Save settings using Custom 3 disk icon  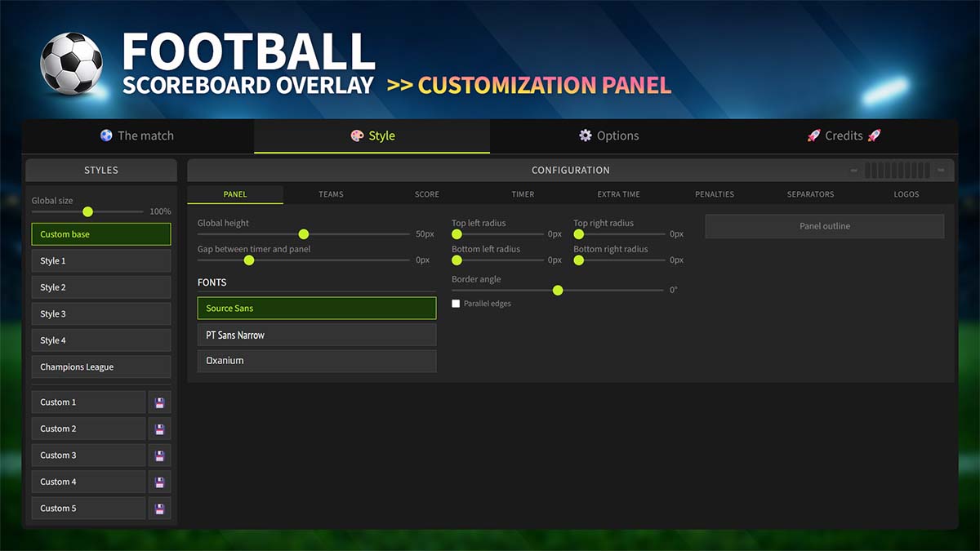coord(159,455)
